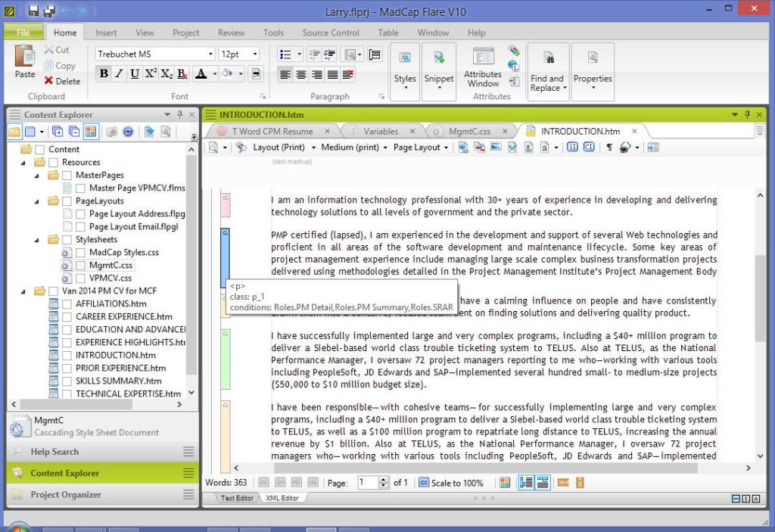The width and height of the screenshot is (775, 532).
Task: Click the green structure bar block
Action: [x=226, y=359]
